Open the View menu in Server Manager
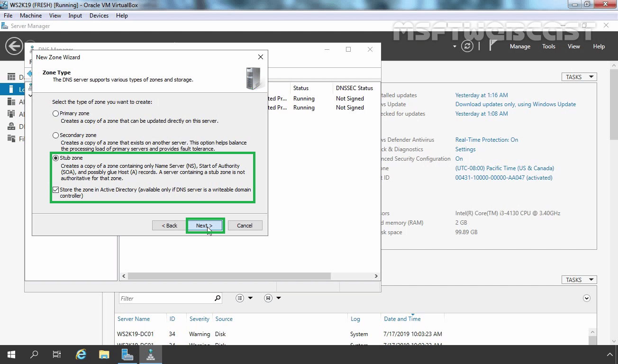 click(574, 46)
